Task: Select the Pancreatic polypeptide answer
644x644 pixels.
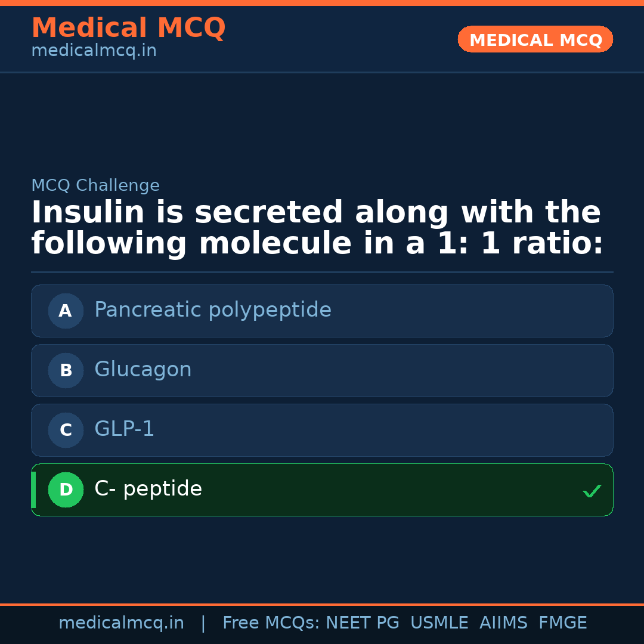Action: (212, 310)
